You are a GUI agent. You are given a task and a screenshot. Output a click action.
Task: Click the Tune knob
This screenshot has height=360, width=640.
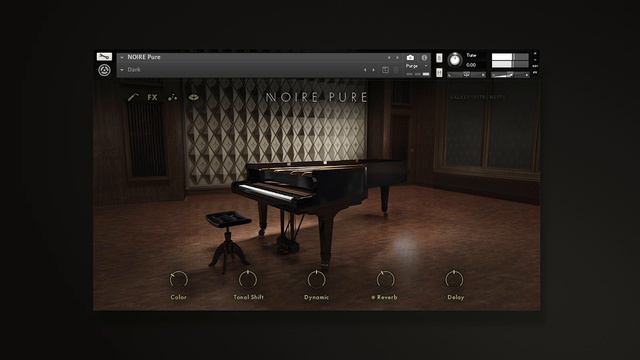pos(455,60)
